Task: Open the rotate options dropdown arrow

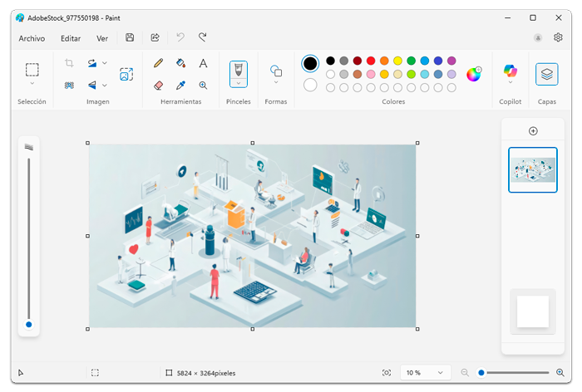Action: click(x=105, y=63)
